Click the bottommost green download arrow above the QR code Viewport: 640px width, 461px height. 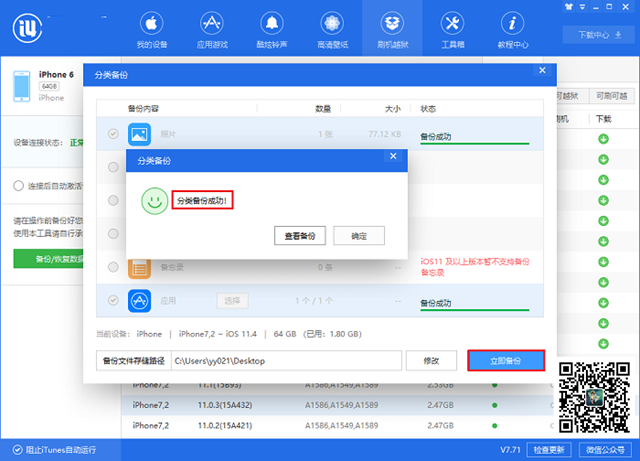tap(603, 343)
